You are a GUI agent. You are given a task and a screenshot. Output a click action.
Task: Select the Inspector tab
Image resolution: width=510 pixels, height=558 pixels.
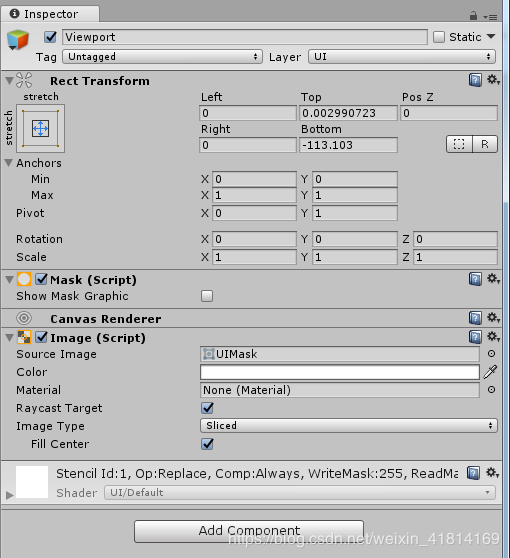click(50, 14)
